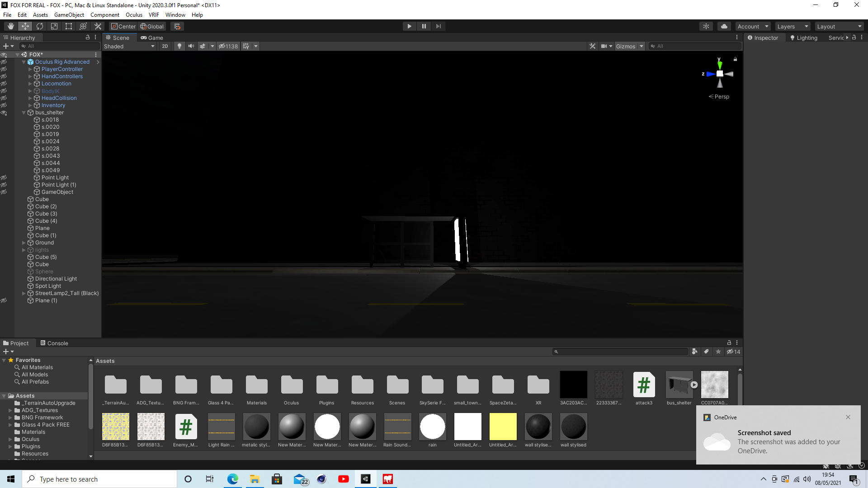
Task: Open the VRIF menu
Action: pos(154,15)
